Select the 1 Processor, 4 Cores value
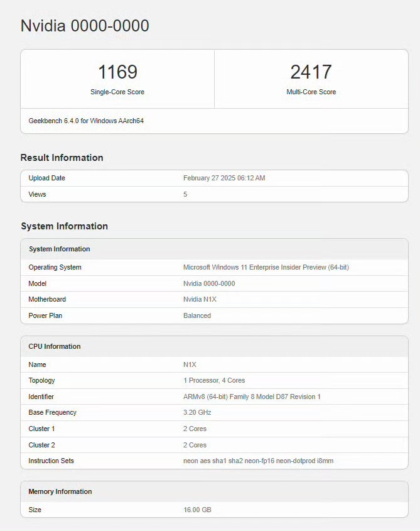Viewport: 420px width, 531px height. (214, 380)
